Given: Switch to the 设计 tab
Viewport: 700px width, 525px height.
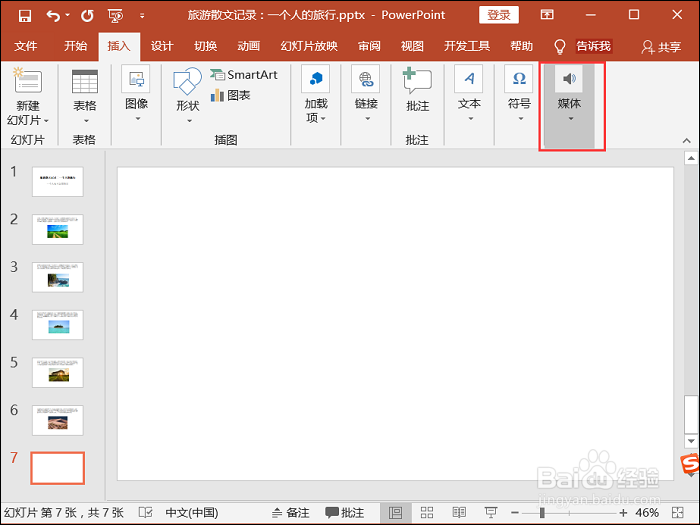Looking at the screenshot, I should (x=162, y=46).
